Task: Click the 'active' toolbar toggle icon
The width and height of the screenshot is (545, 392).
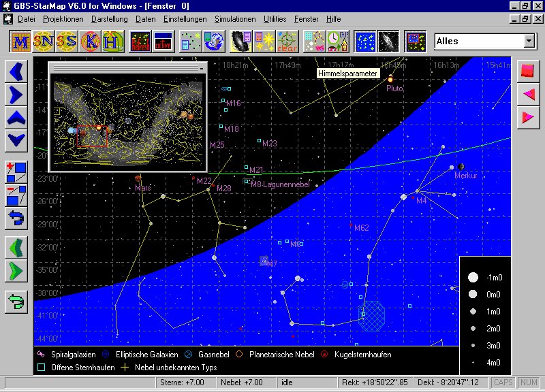Action: click(163, 42)
